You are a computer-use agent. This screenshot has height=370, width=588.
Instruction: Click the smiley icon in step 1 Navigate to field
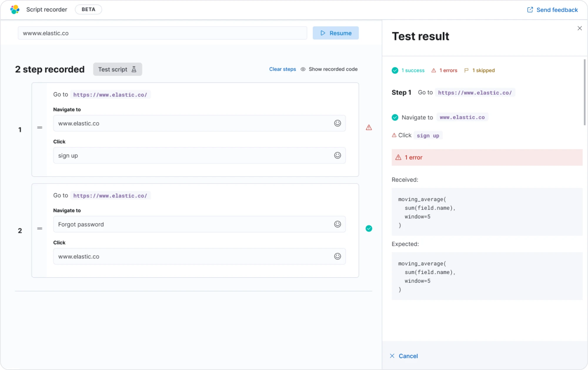pyautogui.click(x=338, y=123)
